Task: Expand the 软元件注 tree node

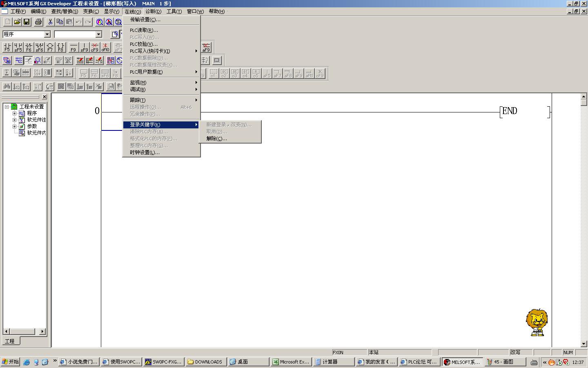Action: (14, 120)
